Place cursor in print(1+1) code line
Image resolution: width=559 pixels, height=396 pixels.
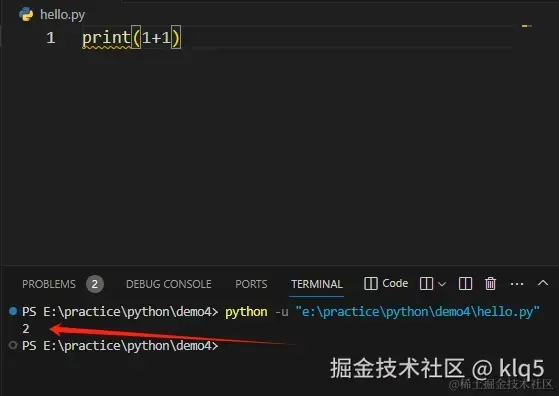(132, 37)
